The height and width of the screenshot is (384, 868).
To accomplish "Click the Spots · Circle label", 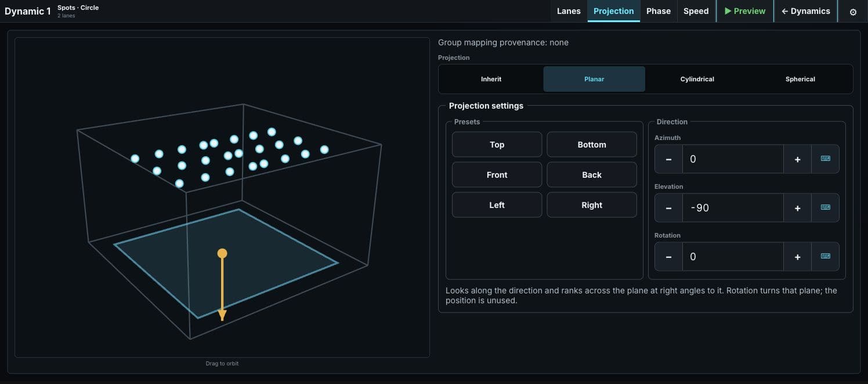I will point(78,8).
